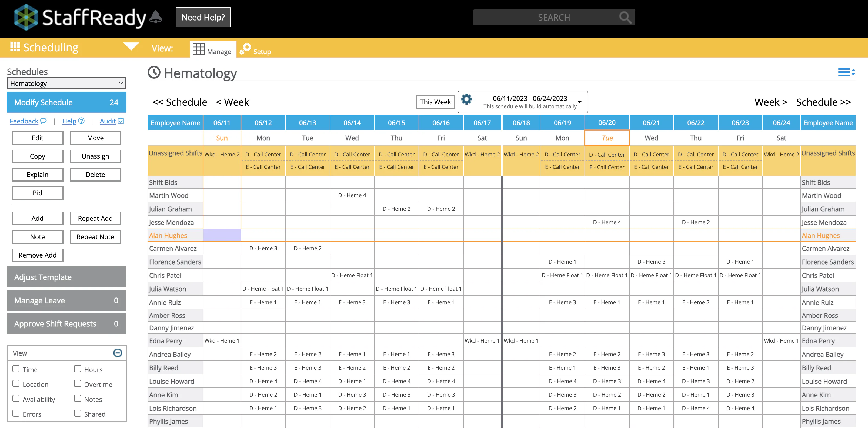This screenshot has height=428, width=868.
Task: Open the Hematology schedules dropdown
Action: (x=67, y=83)
